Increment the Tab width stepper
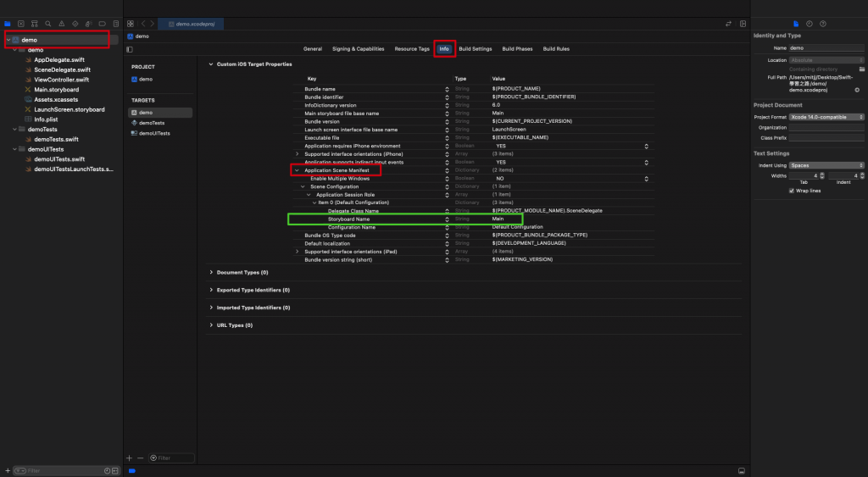 tap(822, 175)
